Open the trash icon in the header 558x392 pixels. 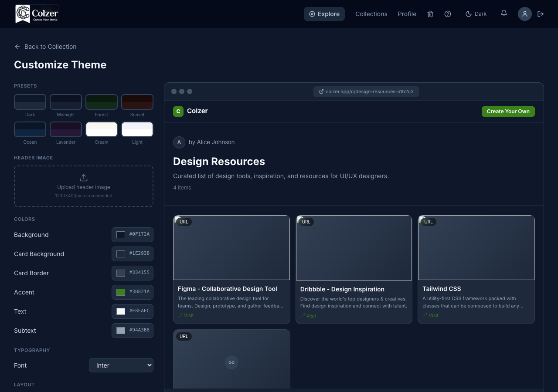(430, 14)
